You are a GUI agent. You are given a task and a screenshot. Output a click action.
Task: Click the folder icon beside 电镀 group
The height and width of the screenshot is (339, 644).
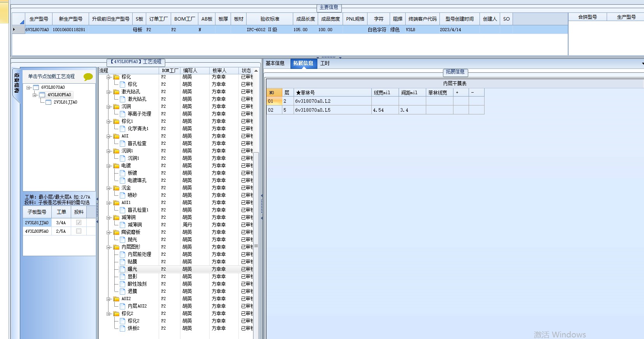[x=116, y=166]
